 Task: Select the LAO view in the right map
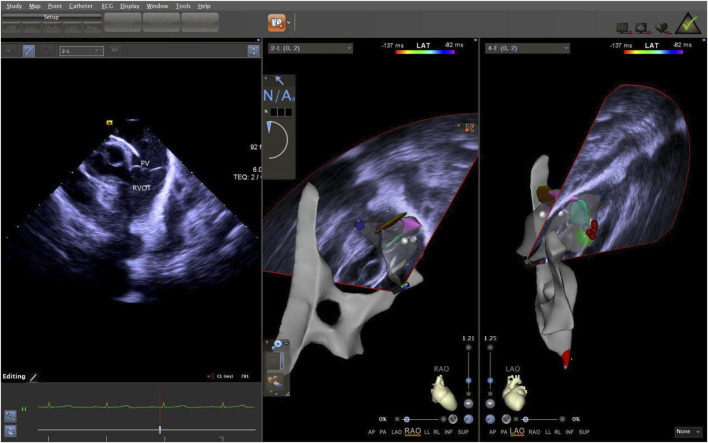517,432
